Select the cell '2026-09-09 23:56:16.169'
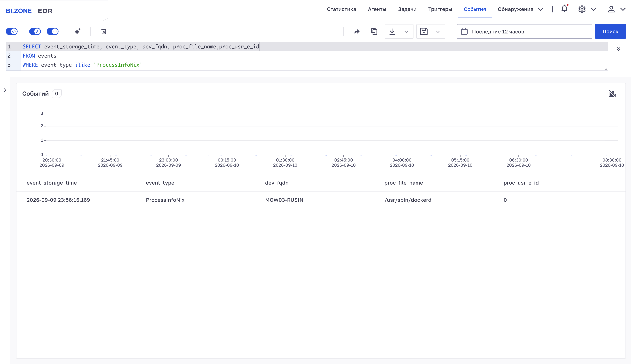This screenshot has width=631, height=364. (x=58, y=200)
